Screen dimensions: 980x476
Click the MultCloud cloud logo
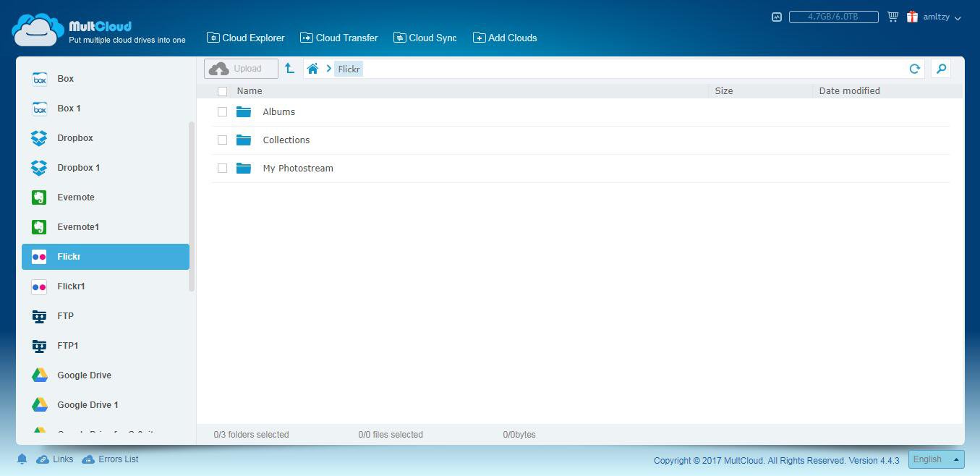(38, 30)
